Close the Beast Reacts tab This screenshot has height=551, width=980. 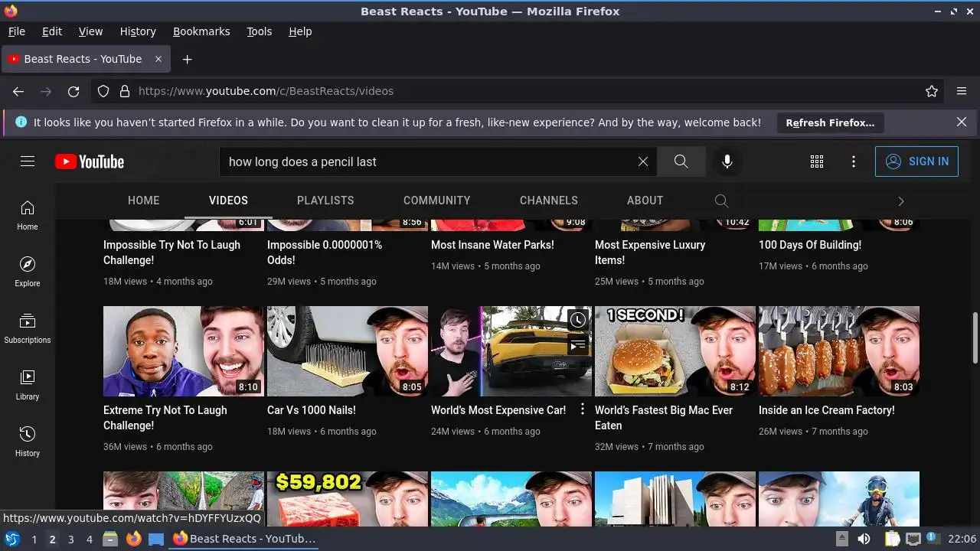[x=158, y=59]
